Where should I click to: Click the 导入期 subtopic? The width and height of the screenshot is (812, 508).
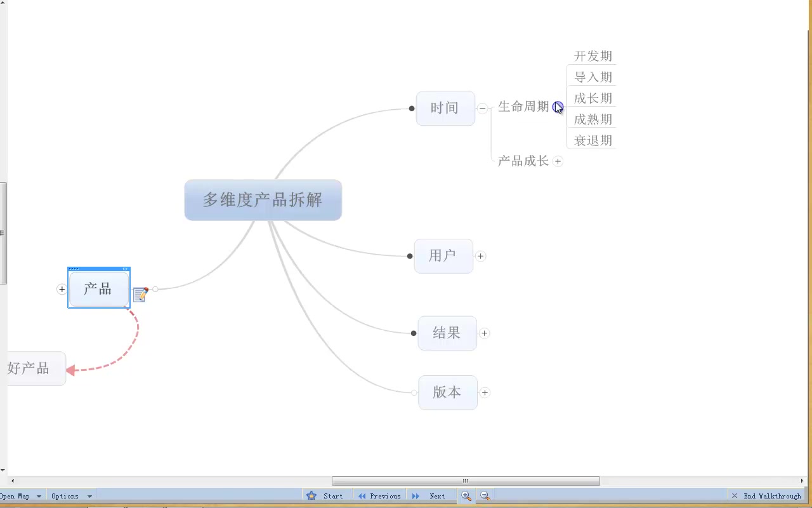click(x=593, y=77)
